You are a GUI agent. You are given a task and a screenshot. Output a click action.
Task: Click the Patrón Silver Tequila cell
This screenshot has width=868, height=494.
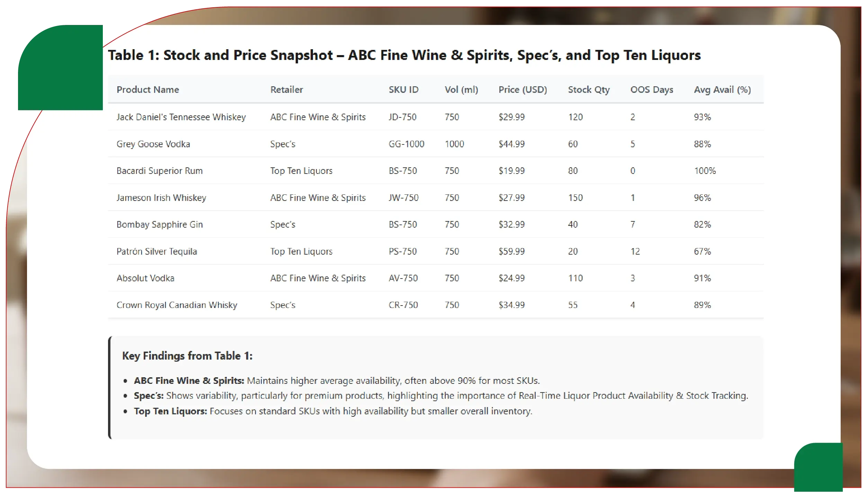click(157, 252)
